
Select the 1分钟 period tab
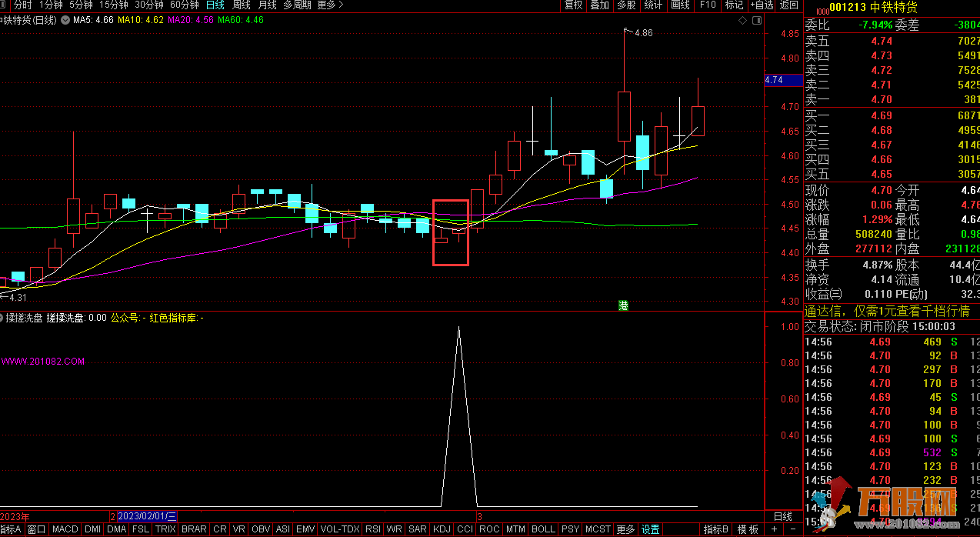point(51,5)
